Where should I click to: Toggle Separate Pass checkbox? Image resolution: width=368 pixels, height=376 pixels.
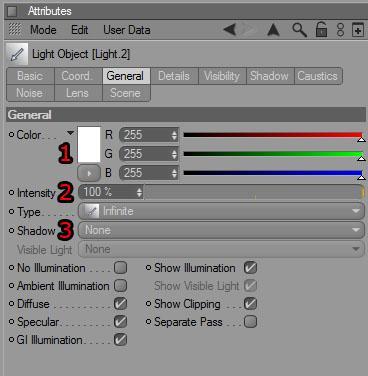click(x=250, y=322)
